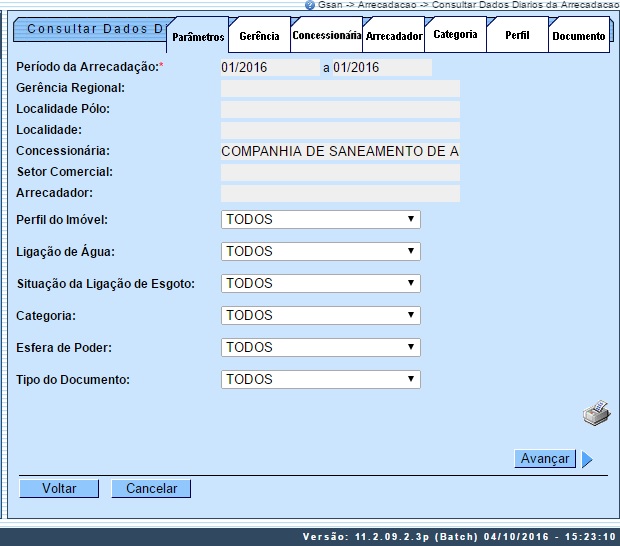
Task: Open the Esfera de Poder dropdown
Action: [x=320, y=348]
